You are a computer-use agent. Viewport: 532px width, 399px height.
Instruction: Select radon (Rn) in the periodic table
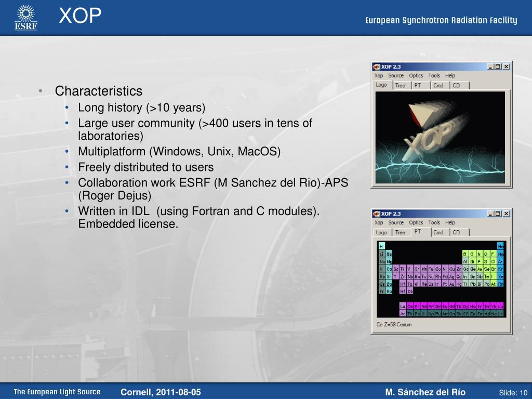point(500,283)
